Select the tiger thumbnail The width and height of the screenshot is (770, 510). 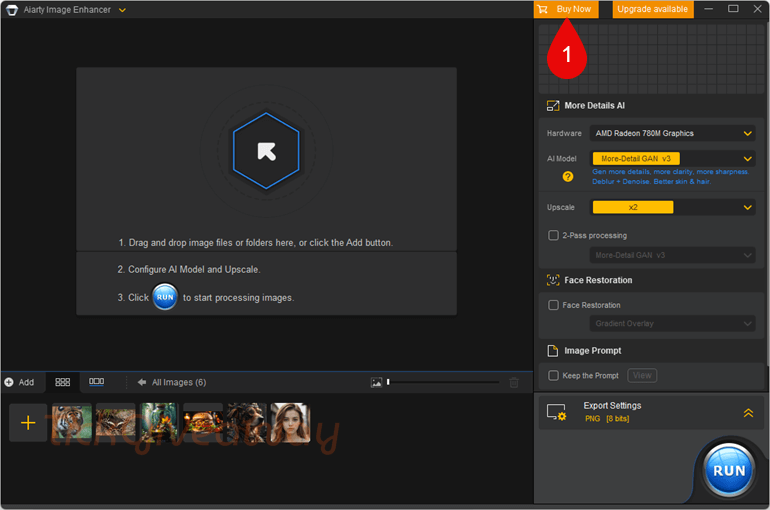click(x=72, y=421)
